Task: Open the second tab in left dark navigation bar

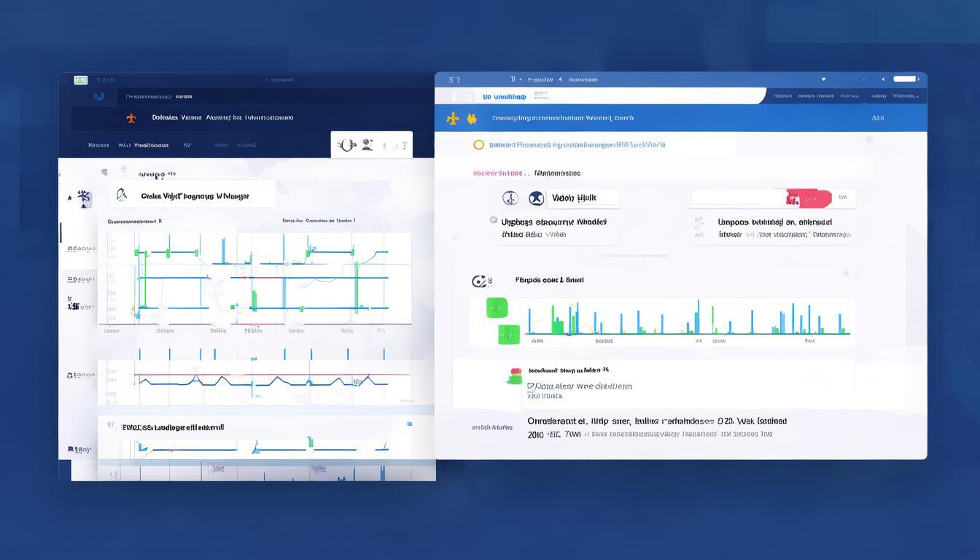Action: tap(143, 145)
